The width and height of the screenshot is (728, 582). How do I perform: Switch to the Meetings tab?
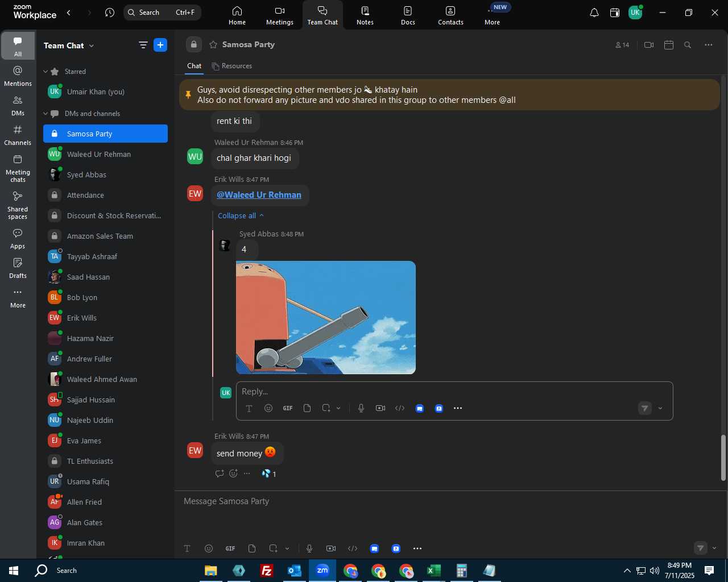point(280,15)
